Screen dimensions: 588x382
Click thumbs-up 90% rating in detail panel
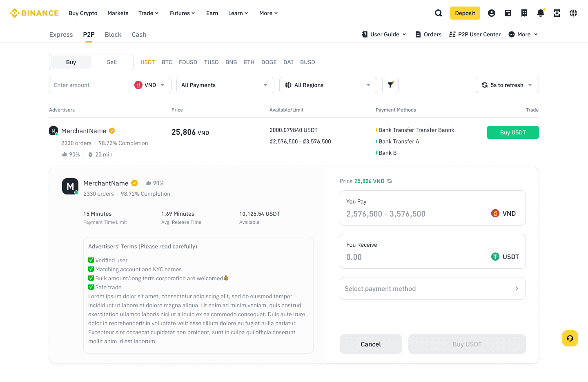pos(155,183)
